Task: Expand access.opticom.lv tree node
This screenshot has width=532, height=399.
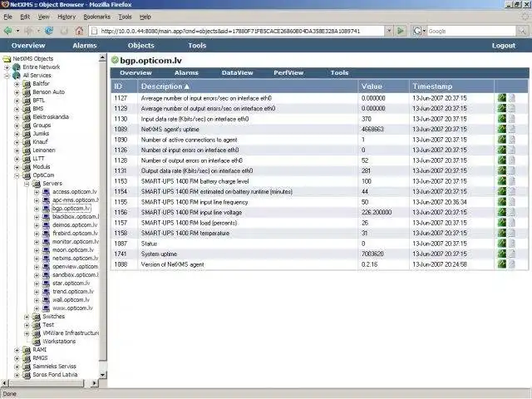Action: [x=37, y=192]
